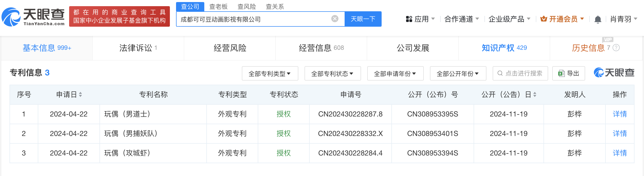Click inventor 彭桦 in row 2
Screen dimensions: 644x176
pyautogui.click(x=575, y=134)
